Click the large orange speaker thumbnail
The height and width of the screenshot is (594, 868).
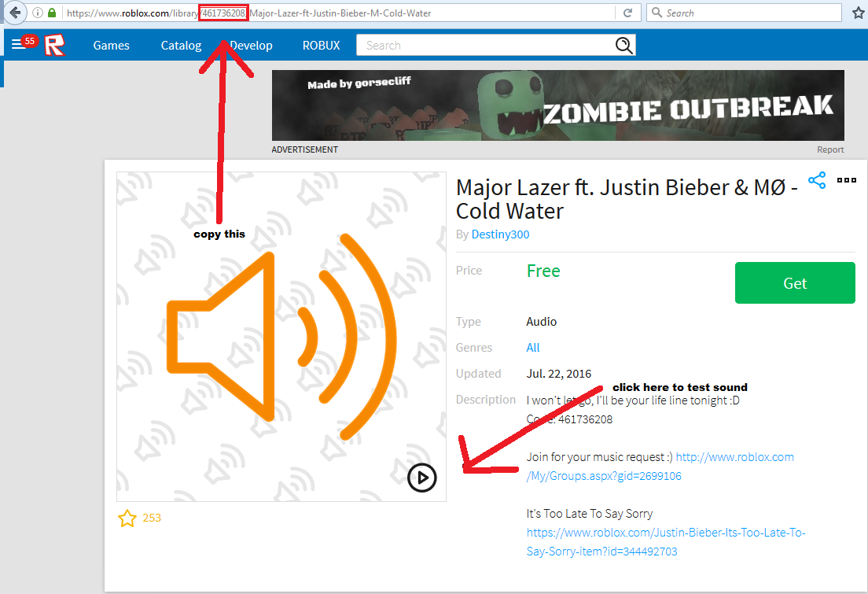[x=281, y=337]
